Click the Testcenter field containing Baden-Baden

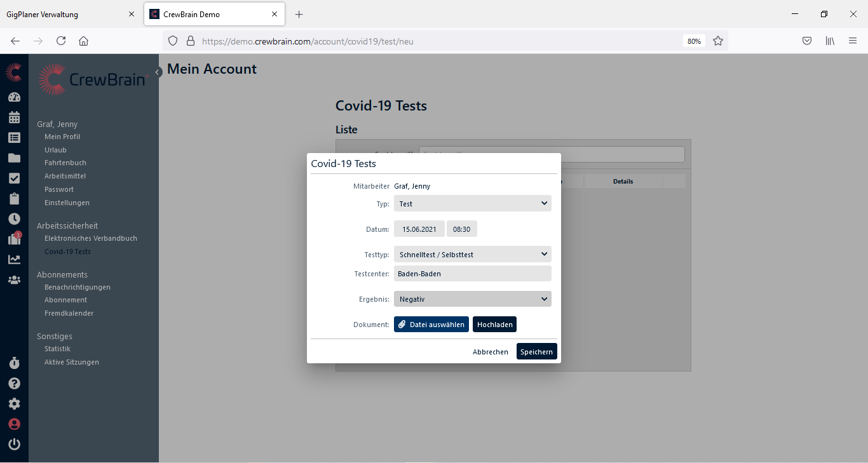(472, 274)
